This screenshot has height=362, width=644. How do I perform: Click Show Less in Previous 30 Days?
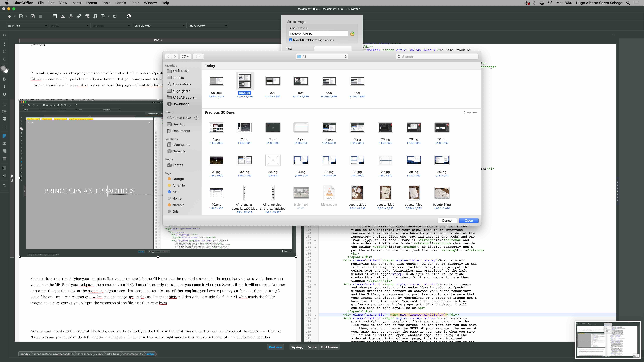click(x=470, y=112)
